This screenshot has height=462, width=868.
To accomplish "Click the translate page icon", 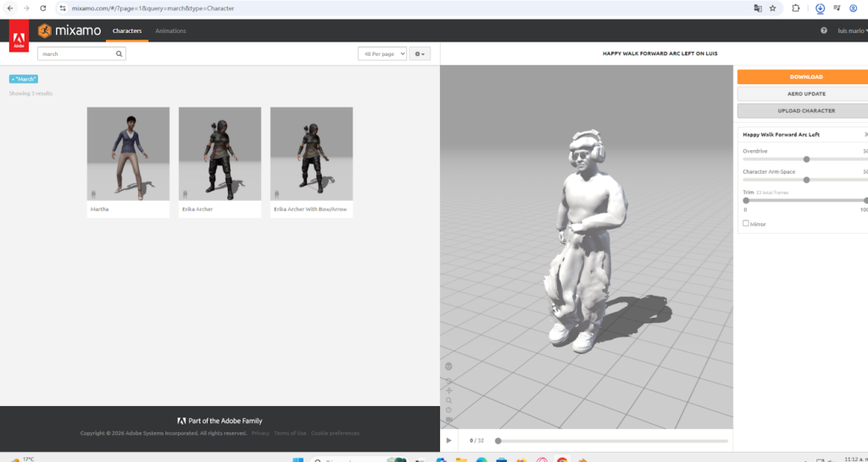I will pyautogui.click(x=758, y=8).
